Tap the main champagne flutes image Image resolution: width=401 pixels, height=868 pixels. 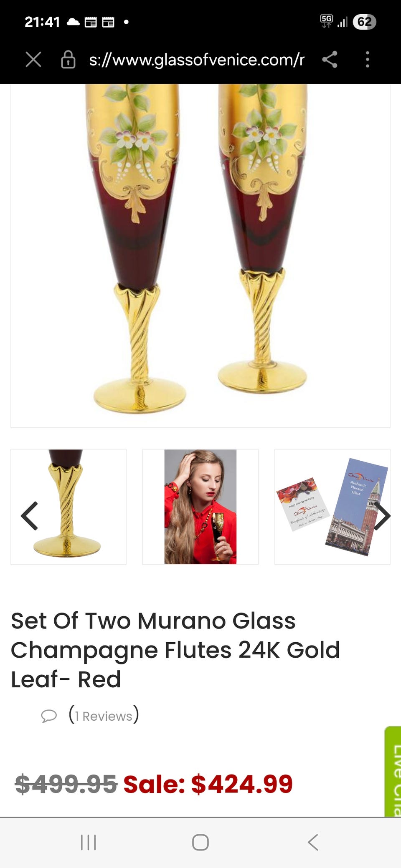[x=200, y=255]
